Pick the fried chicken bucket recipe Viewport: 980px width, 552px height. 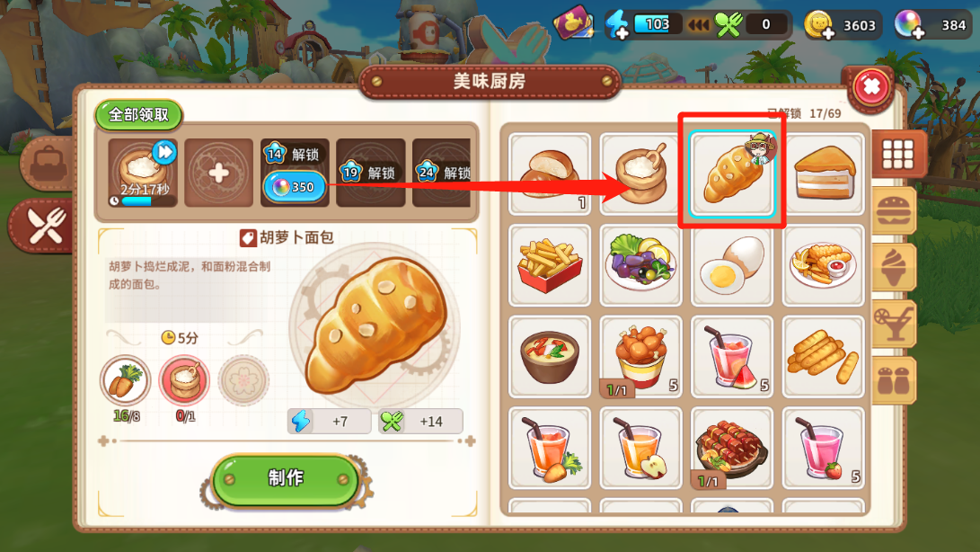click(640, 356)
